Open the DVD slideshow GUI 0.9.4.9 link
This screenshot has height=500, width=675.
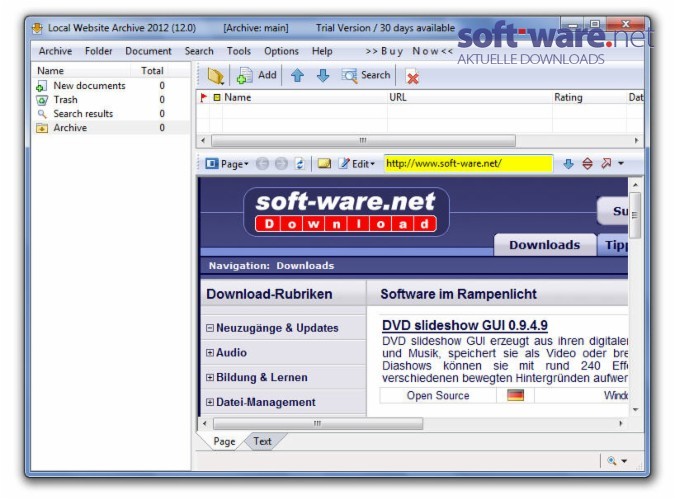coord(464,325)
